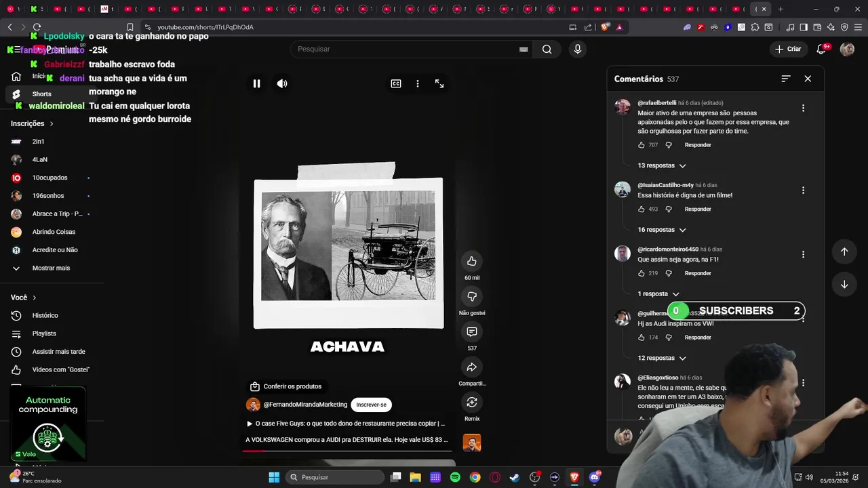Dislike the @IsaiasCastilho-m4y comment

pos(669,209)
